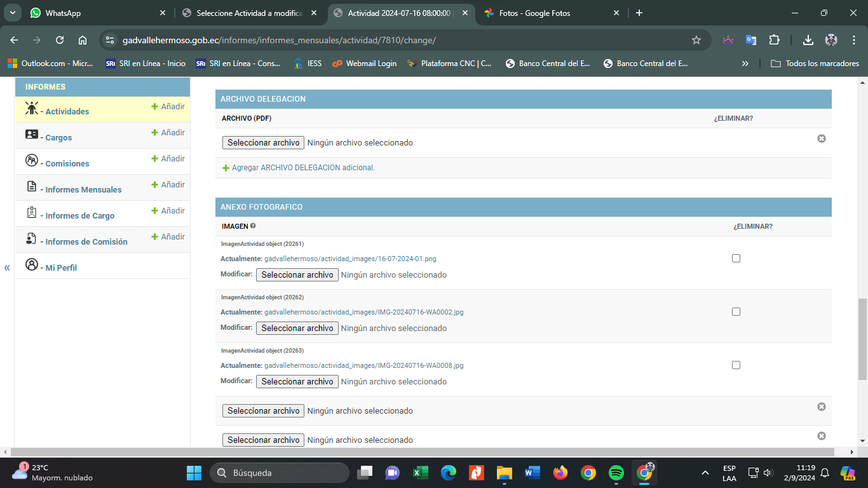Tick delete checkbox for IMG-20240716-WA0008.jpg
This screenshot has width=868, height=488.
tap(736, 365)
